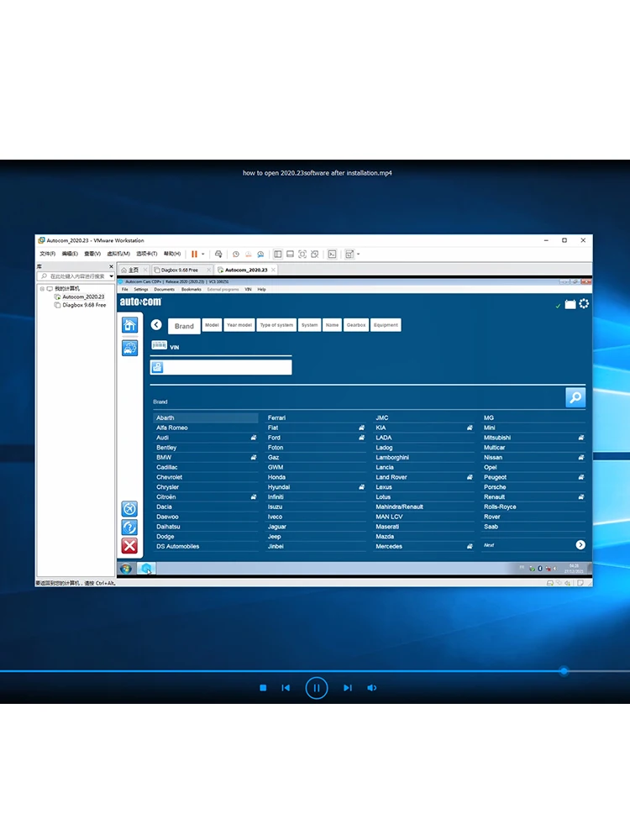Image resolution: width=630 pixels, height=840 pixels.
Task: Click the round back arrow beside Brand
Action: point(156,324)
